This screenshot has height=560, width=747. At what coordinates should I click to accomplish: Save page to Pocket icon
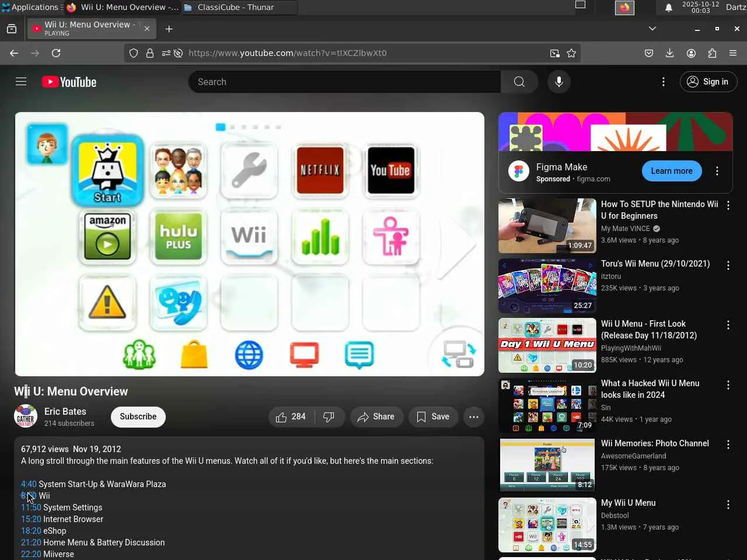[x=649, y=53]
